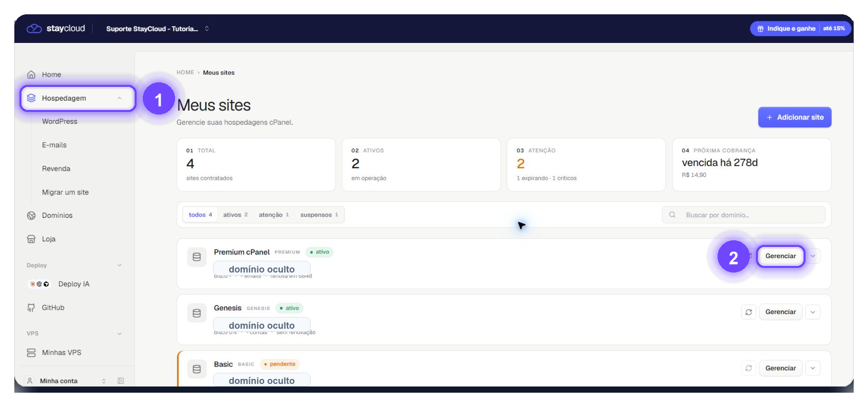Open WordPress under Hospedagem
The height and width of the screenshot is (407, 868).
[59, 122]
